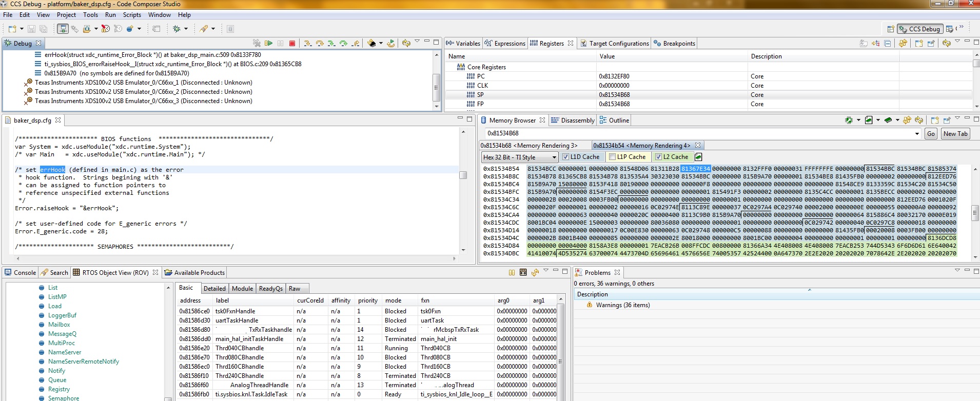
Task: Open the Project menu
Action: (x=66, y=15)
